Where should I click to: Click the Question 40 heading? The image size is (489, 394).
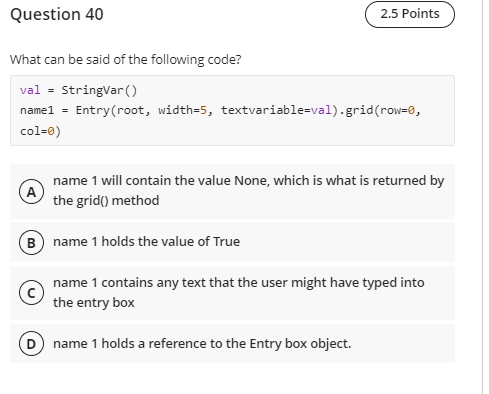tap(57, 14)
